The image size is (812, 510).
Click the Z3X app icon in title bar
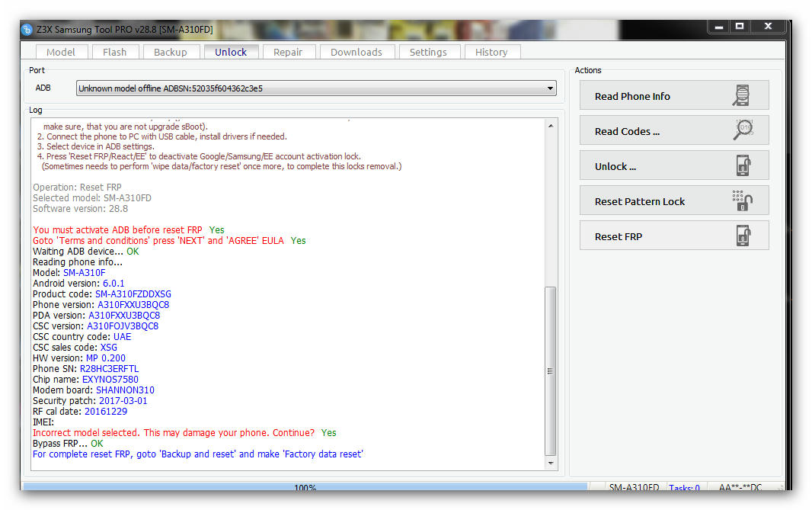click(x=27, y=30)
